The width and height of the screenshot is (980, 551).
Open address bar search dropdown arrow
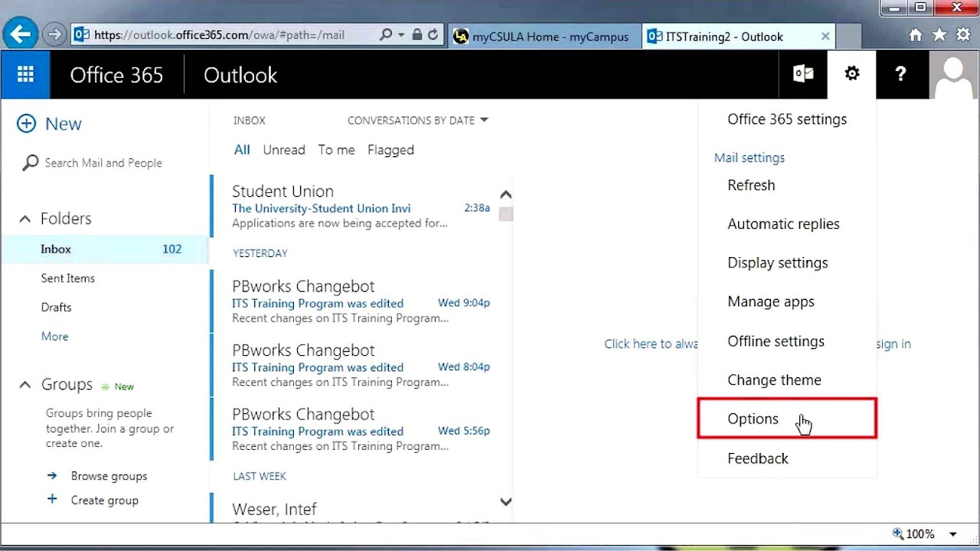401,35
